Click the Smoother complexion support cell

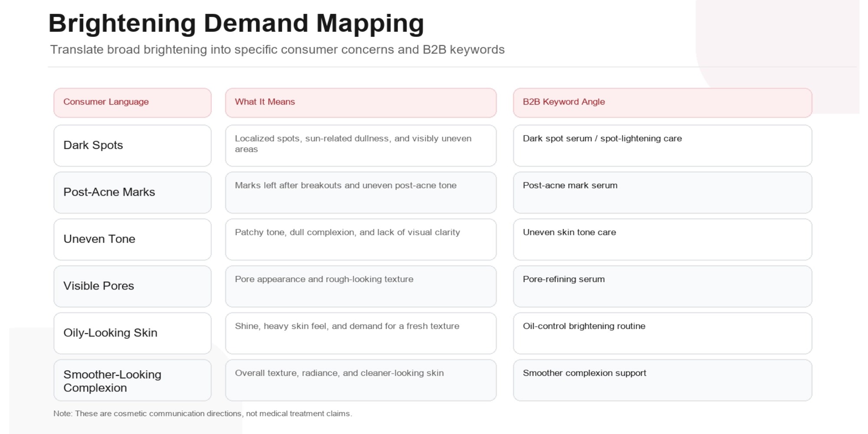[662, 380]
